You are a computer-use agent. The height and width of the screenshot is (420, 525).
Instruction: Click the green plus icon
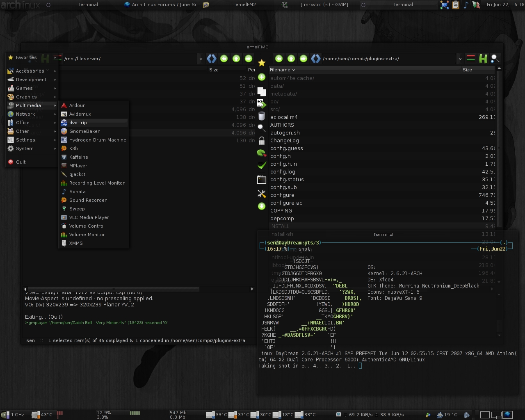click(262, 77)
